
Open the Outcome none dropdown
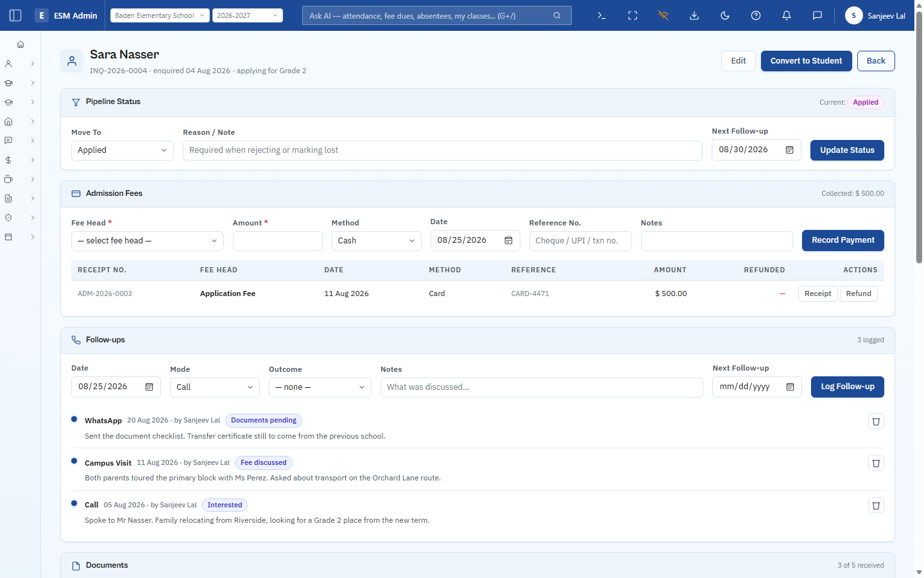(320, 387)
